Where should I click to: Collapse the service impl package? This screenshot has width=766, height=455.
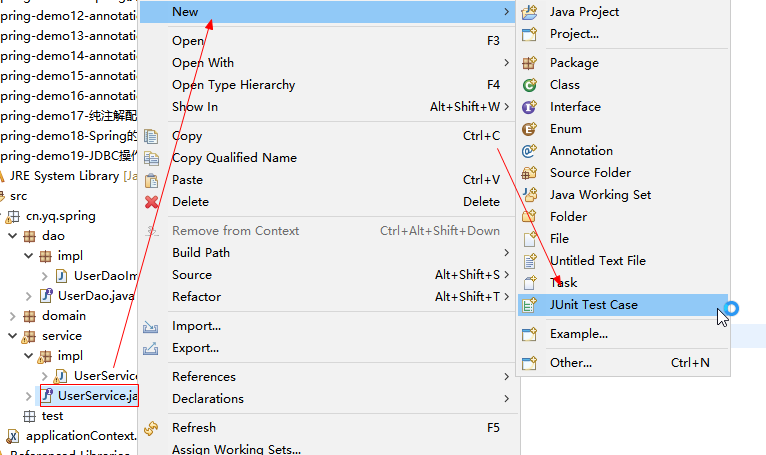click(x=28, y=356)
